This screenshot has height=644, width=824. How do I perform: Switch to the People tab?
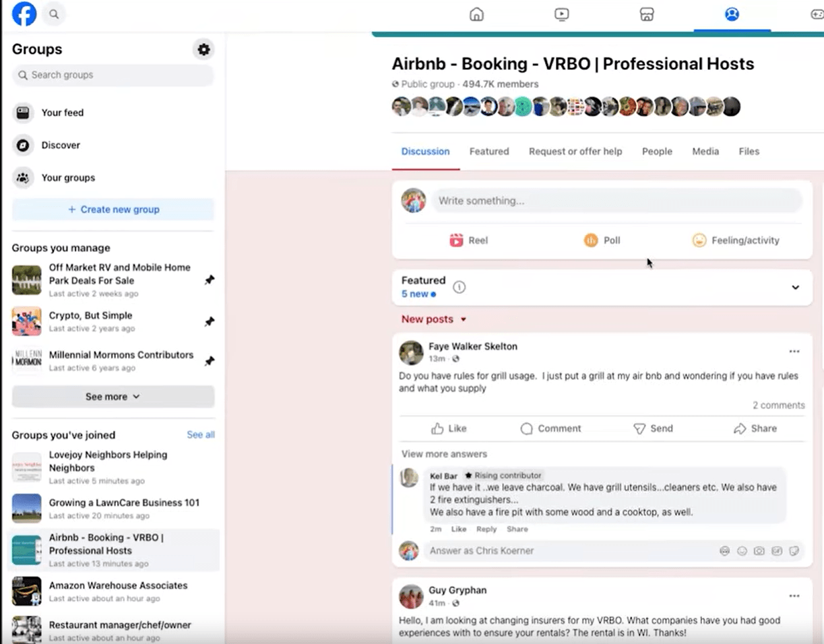tap(657, 152)
